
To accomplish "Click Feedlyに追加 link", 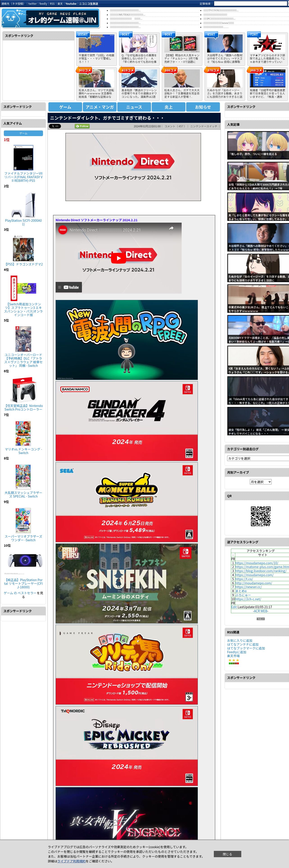I will pyautogui.click(x=237, y=652).
